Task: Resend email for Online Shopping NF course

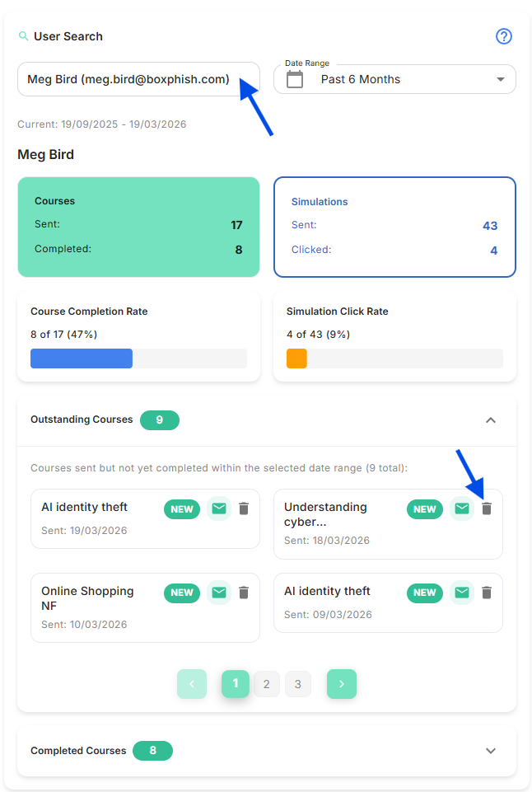Action: point(218,593)
